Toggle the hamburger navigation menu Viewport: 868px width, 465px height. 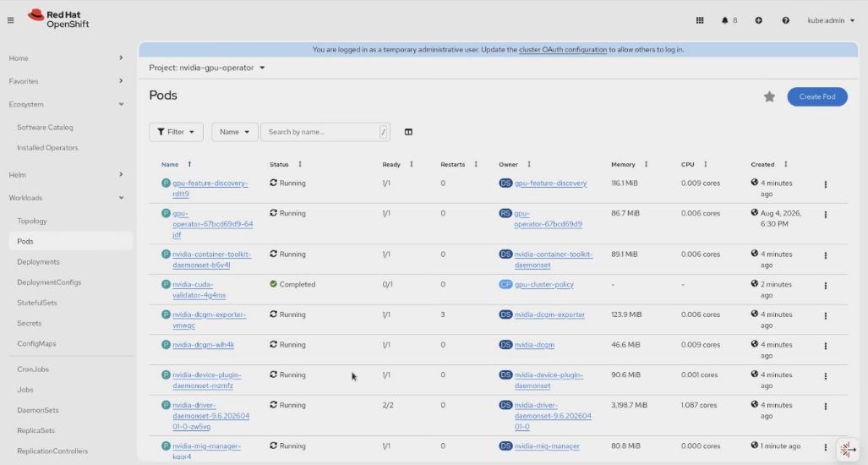(10, 20)
